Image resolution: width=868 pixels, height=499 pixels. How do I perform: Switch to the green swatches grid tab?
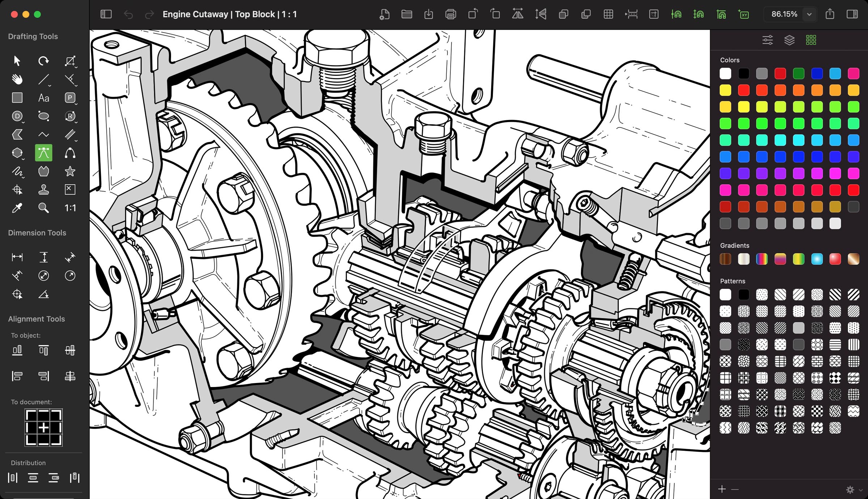point(811,40)
